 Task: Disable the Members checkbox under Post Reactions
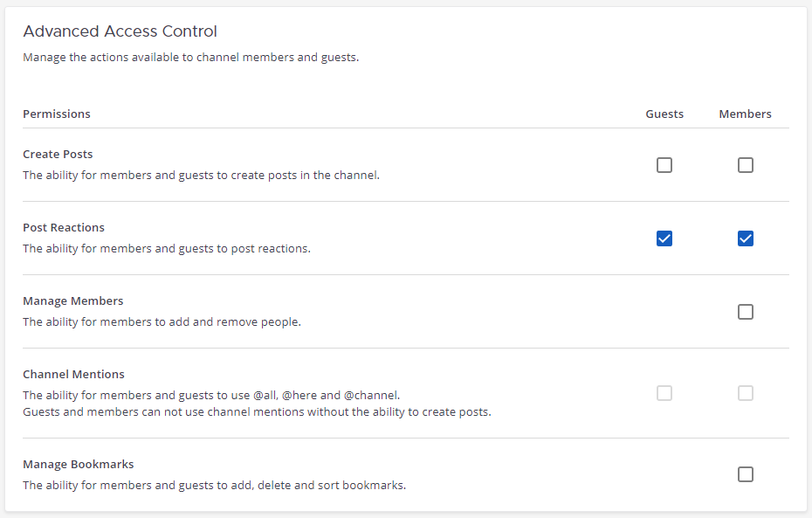point(746,238)
